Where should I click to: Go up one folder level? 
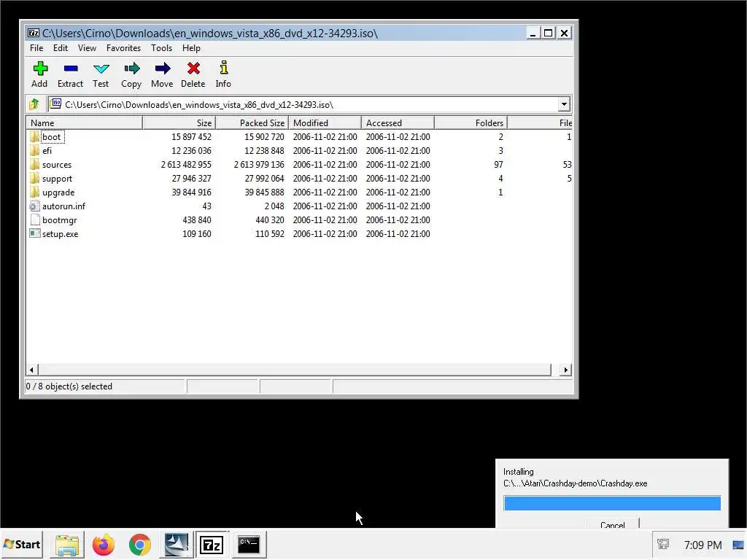(x=34, y=104)
